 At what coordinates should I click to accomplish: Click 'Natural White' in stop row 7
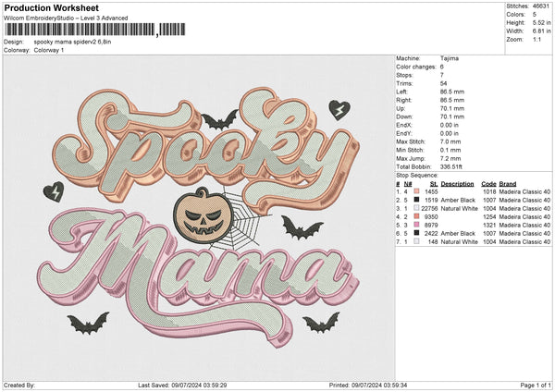(460, 242)
